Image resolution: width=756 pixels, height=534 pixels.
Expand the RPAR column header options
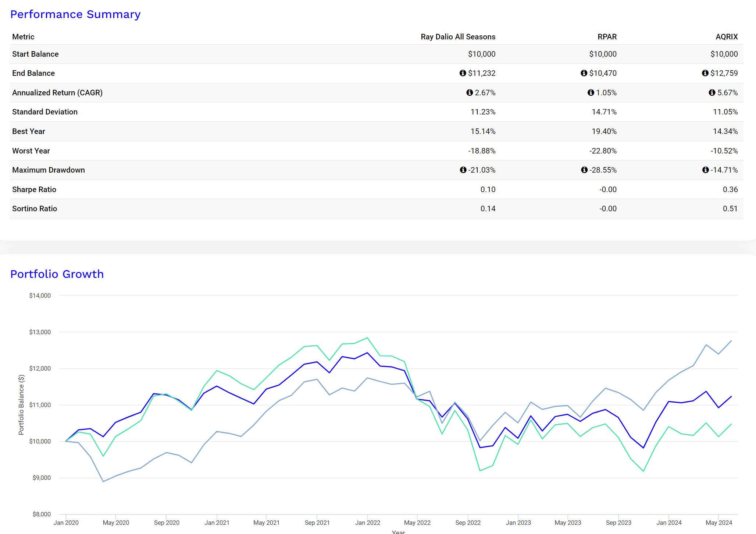607,36
